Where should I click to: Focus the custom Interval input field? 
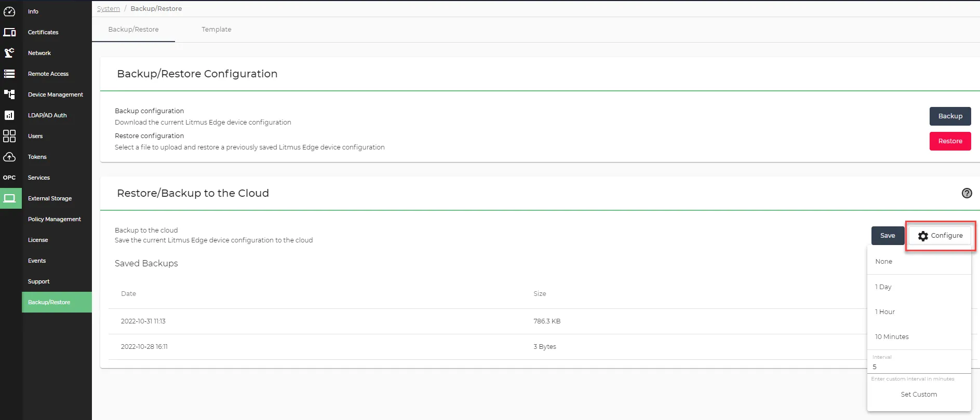pos(919,367)
